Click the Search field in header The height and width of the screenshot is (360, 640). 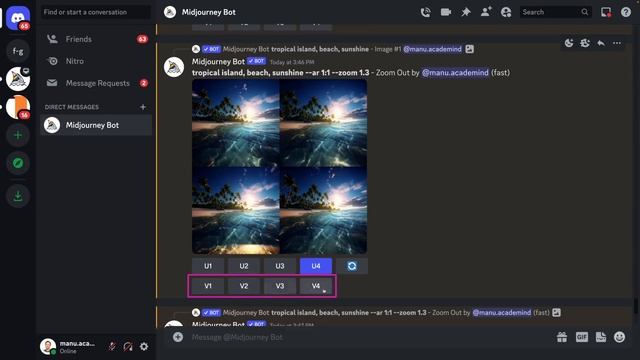[555, 12]
